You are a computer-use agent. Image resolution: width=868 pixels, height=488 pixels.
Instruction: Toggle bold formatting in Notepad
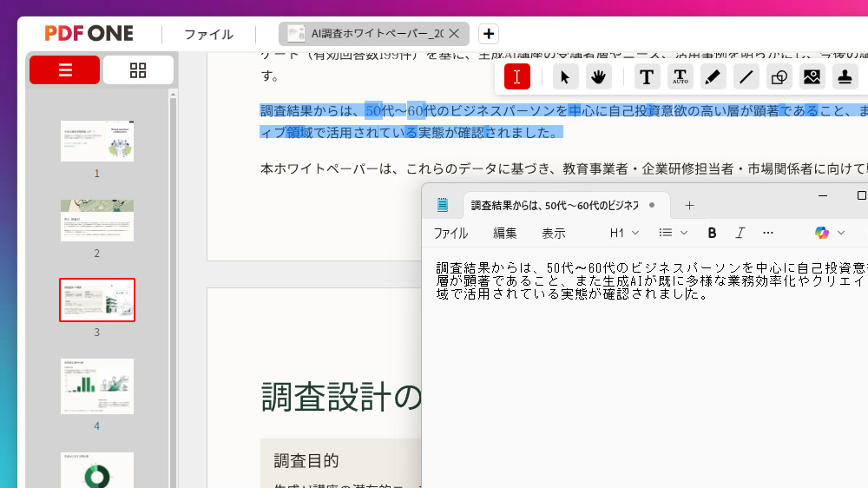click(x=712, y=233)
